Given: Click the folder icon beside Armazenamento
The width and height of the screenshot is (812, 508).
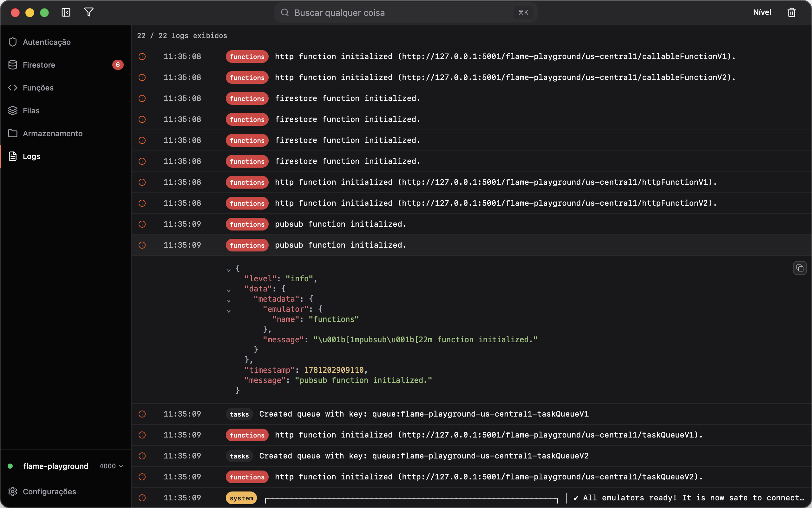Looking at the screenshot, I should tap(13, 133).
